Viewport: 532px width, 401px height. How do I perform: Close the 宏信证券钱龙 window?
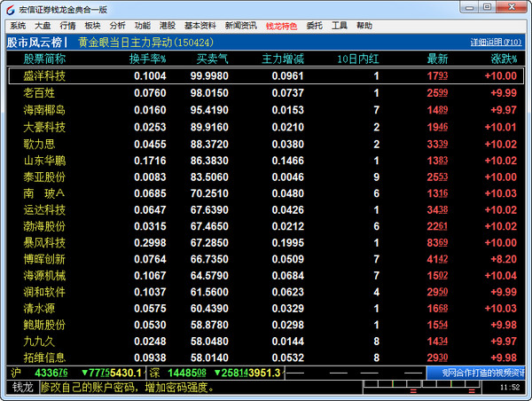512,7
